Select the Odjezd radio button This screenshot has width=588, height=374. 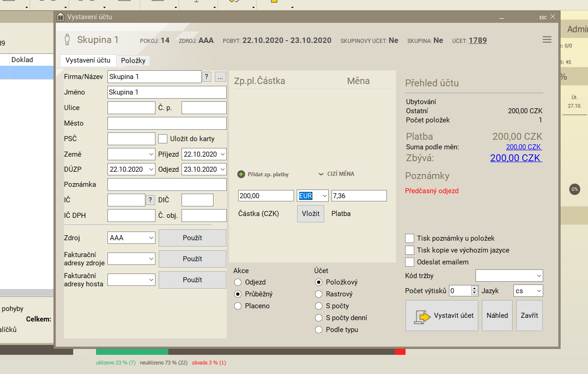(x=237, y=282)
